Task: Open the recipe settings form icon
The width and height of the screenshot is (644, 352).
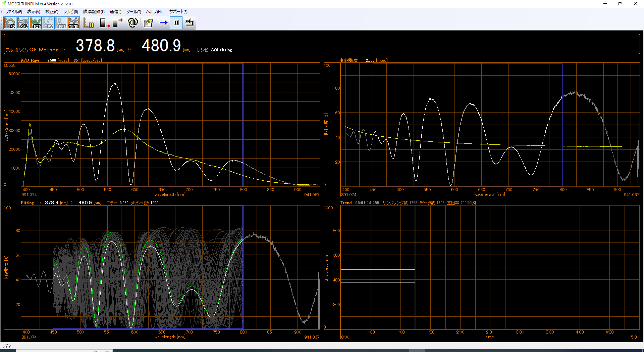Action: point(148,23)
